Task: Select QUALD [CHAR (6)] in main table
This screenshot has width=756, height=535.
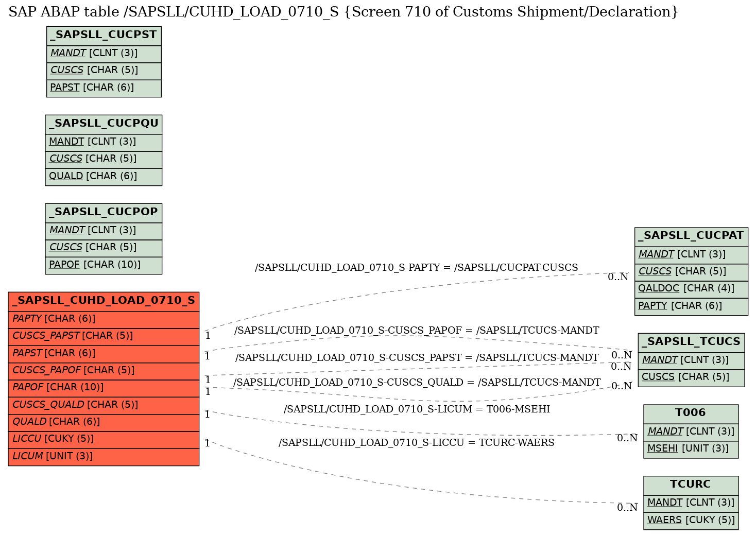Action: [104, 422]
